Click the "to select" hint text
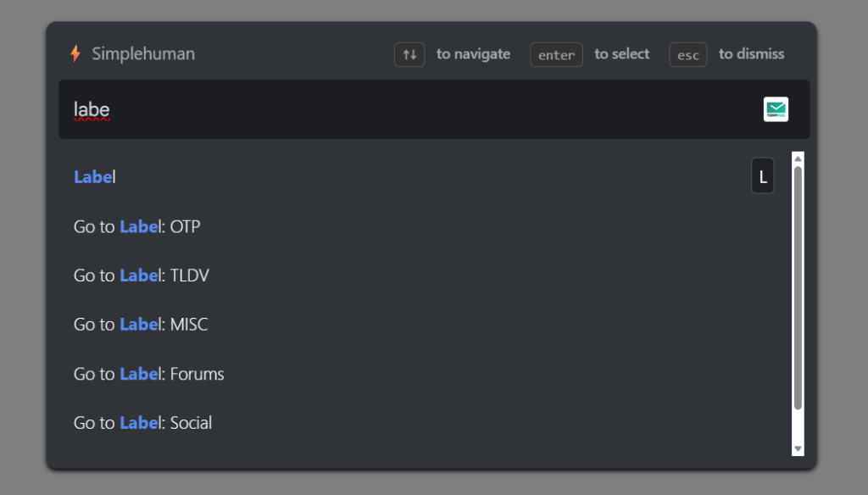 [x=621, y=54]
